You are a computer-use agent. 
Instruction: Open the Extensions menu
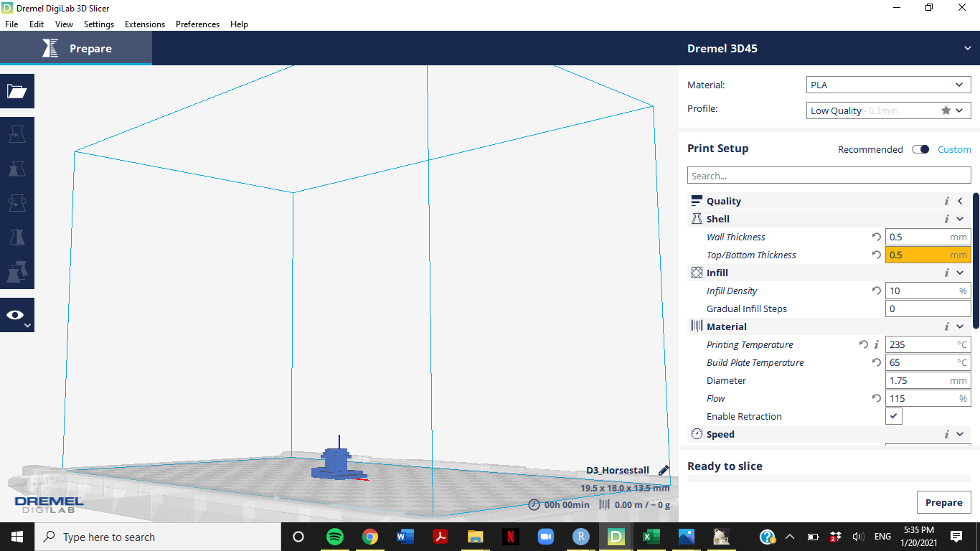145,24
